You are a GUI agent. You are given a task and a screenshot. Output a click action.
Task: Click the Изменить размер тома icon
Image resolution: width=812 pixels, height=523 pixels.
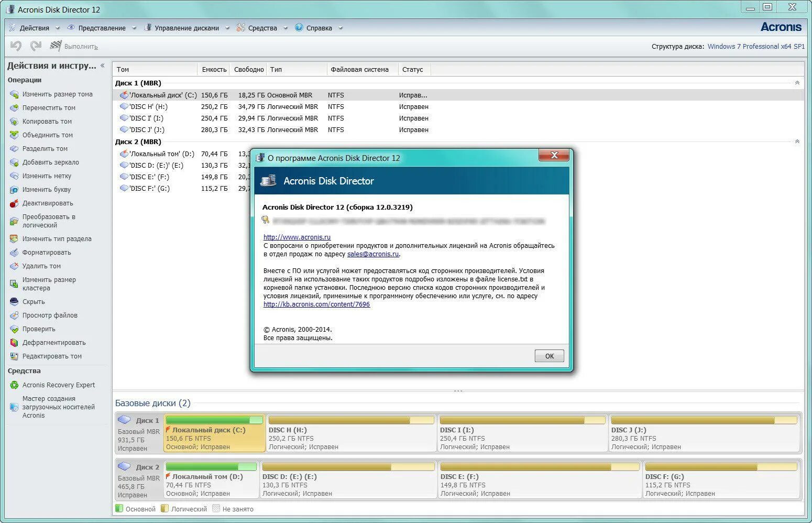[x=14, y=94]
